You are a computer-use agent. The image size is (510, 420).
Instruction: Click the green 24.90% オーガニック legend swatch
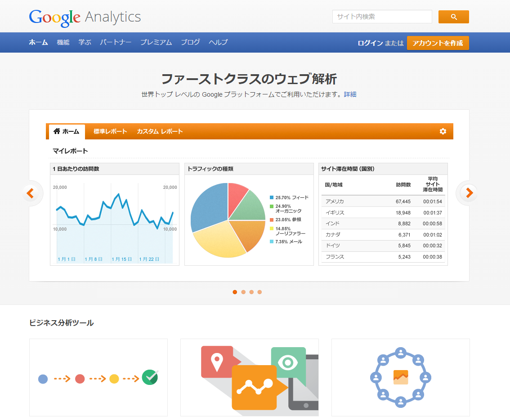(272, 206)
